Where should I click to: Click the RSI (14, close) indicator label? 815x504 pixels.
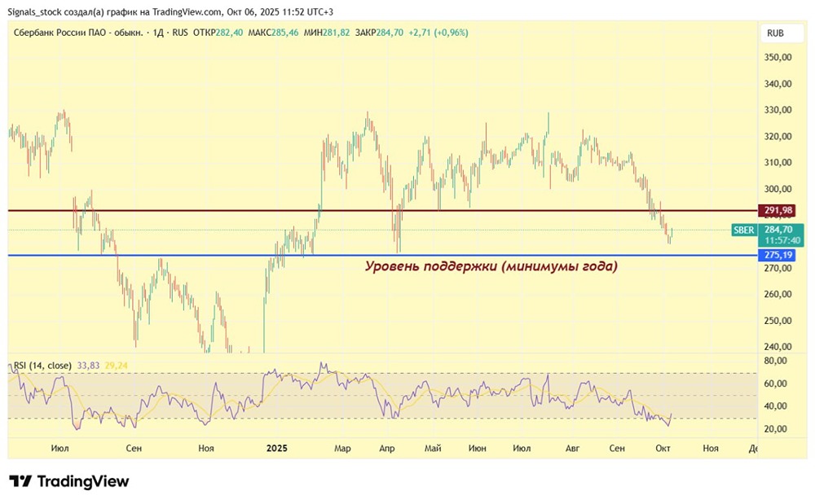(x=42, y=366)
